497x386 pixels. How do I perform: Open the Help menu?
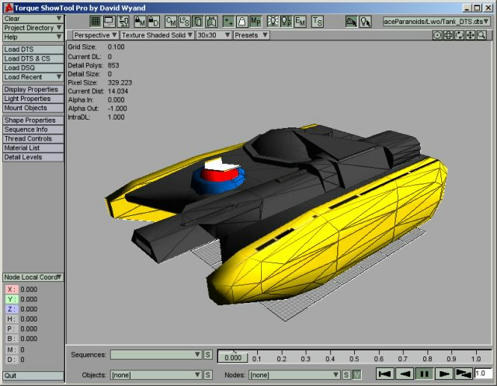tap(33, 37)
